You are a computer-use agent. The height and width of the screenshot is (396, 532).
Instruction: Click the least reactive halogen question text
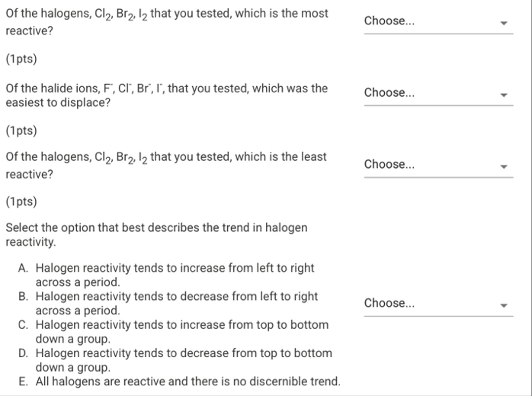click(166, 166)
